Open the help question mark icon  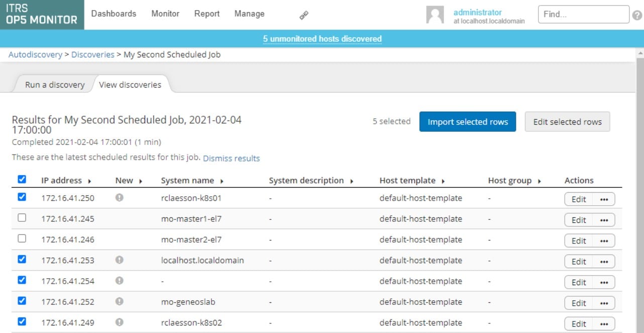click(637, 15)
